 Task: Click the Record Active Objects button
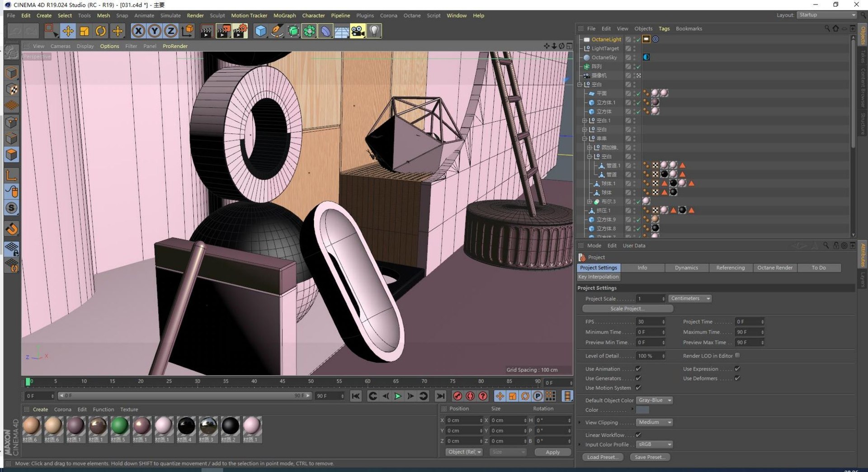tap(458, 396)
